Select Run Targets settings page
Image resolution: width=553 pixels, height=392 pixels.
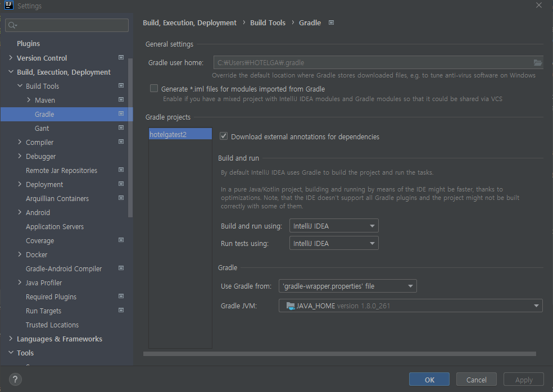[43, 311]
